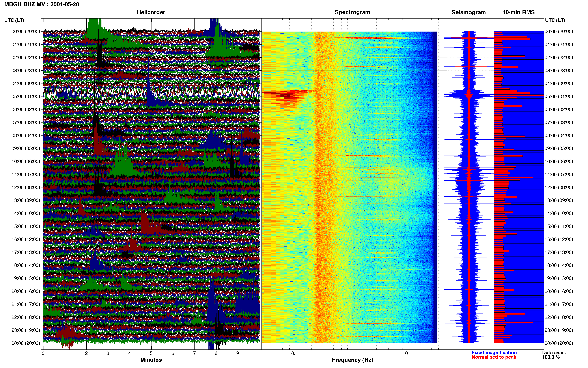Click helicorder time label 20:00 (16:00)
This screenshot has width=588, height=368.
[x=26, y=291]
